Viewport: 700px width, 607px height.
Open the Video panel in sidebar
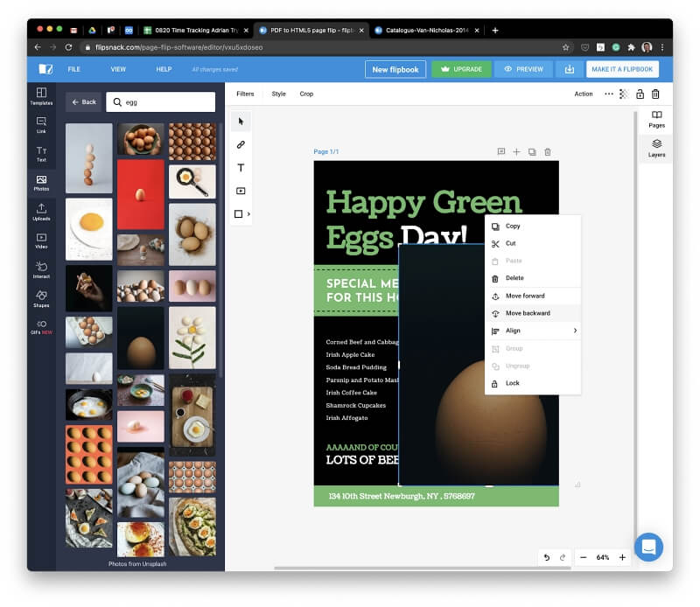[41, 241]
